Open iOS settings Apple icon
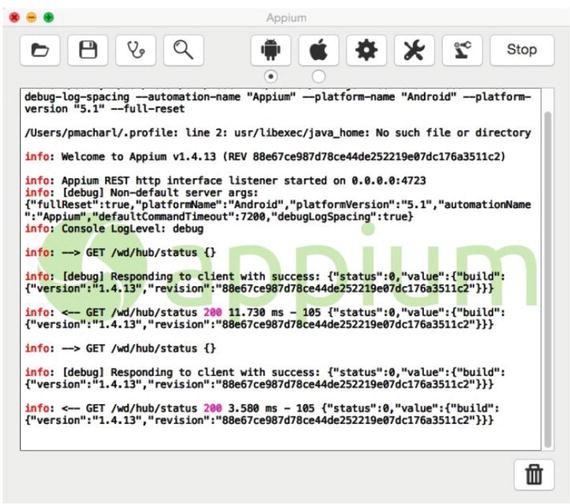This screenshot has width=570, height=504. point(319,50)
